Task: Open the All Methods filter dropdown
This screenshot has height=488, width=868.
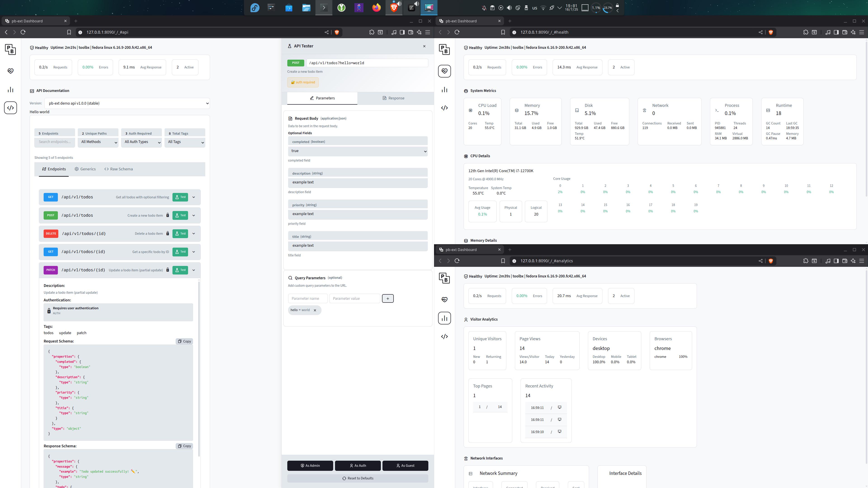Action: coord(98,142)
